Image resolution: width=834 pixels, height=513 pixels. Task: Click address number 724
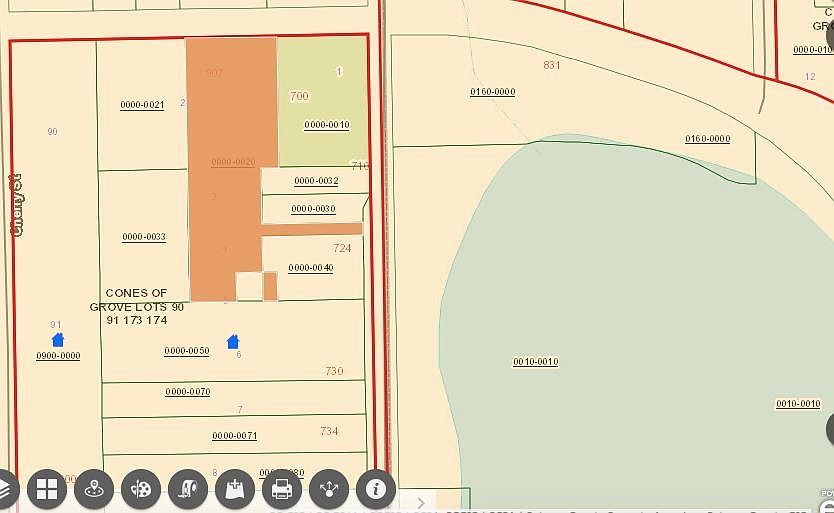tap(342, 248)
